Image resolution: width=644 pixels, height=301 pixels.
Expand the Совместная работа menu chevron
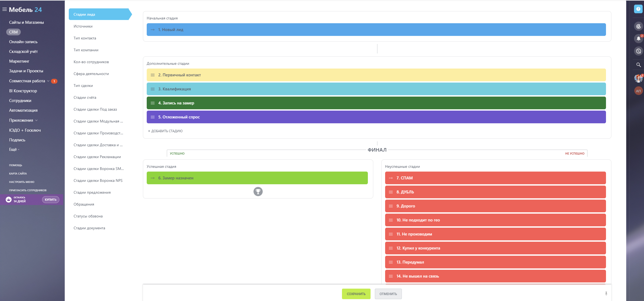(x=48, y=81)
